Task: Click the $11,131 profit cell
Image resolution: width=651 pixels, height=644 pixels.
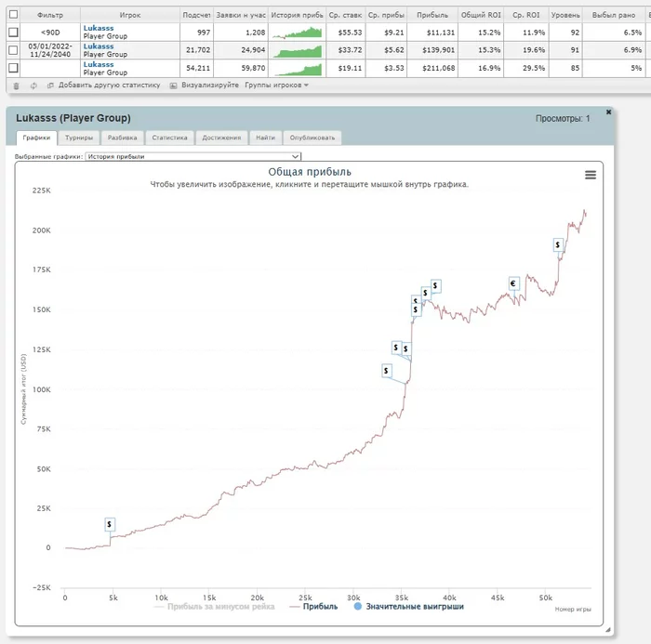Action: (432, 32)
